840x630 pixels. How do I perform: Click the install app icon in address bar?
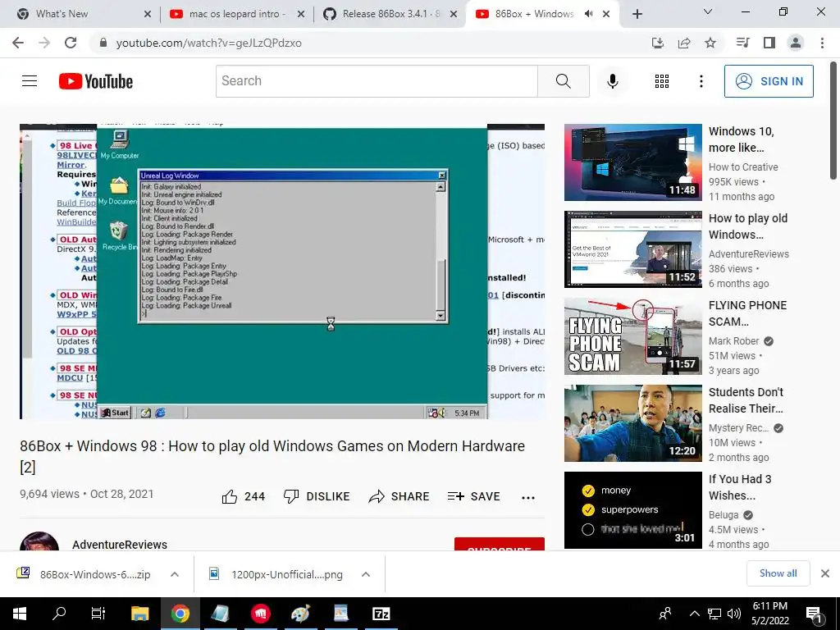[658, 43]
